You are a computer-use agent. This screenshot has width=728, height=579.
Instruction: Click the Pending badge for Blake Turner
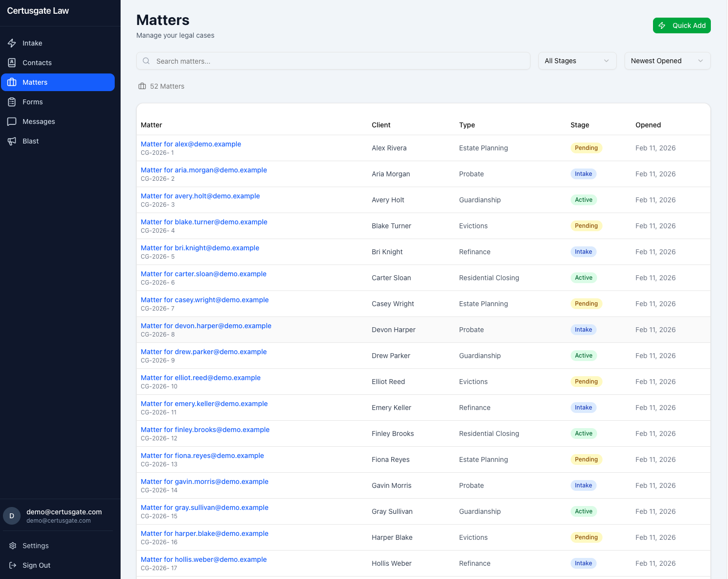(x=586, y=226)
